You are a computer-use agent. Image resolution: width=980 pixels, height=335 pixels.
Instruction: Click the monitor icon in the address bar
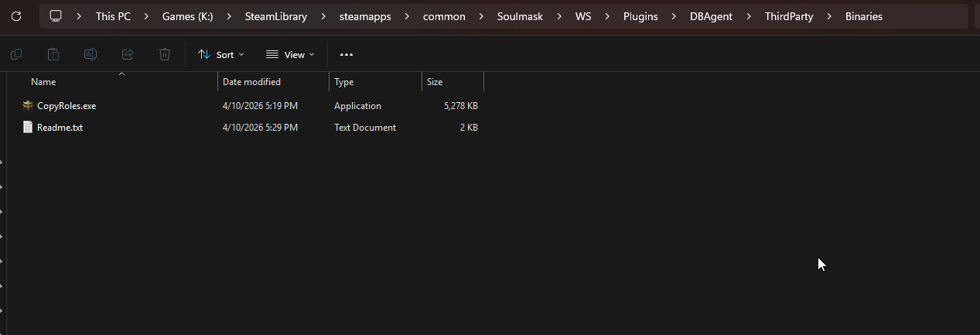pos(56,15)
